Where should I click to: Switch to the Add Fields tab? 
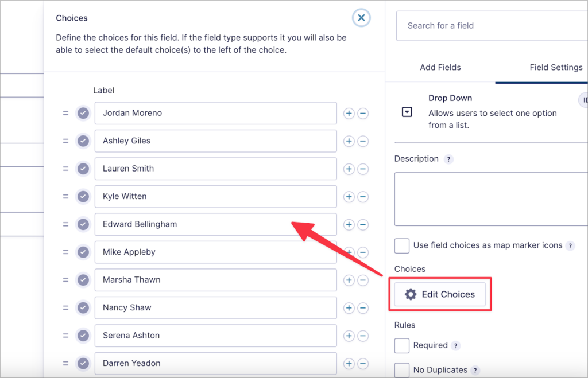[440, 67]
